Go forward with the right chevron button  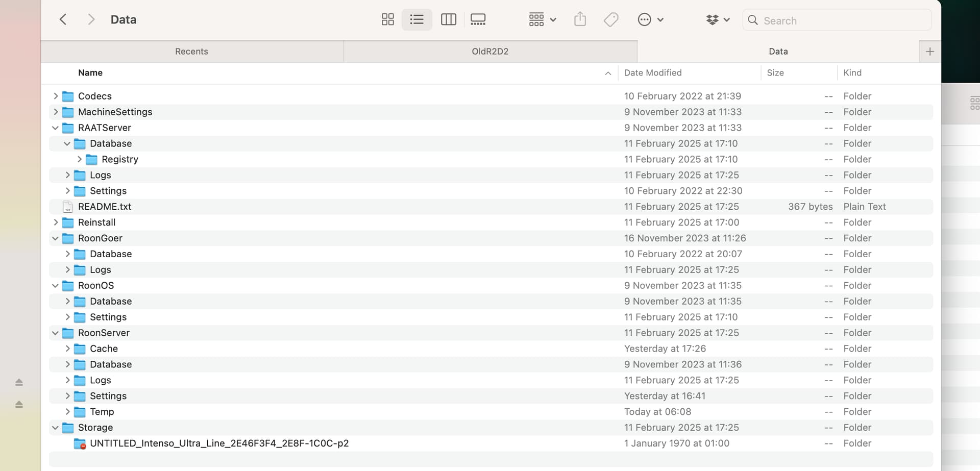click(91, 19)
